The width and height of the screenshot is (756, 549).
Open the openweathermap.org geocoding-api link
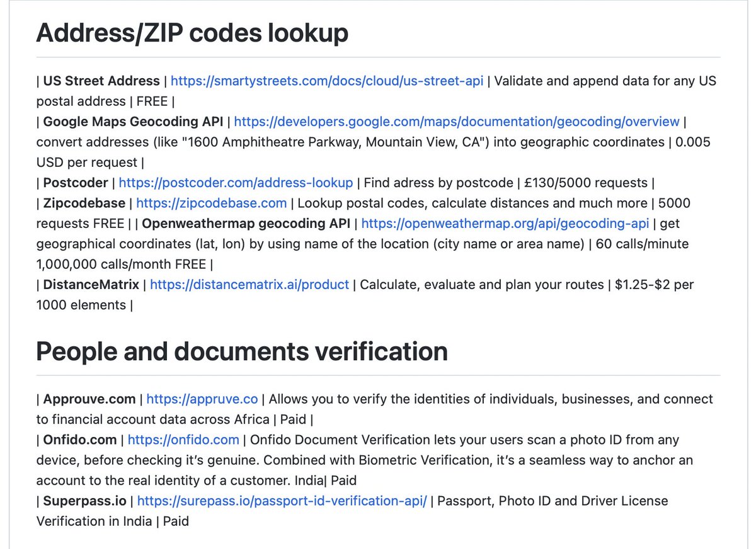pyautogui.click(x=505, y=224)
